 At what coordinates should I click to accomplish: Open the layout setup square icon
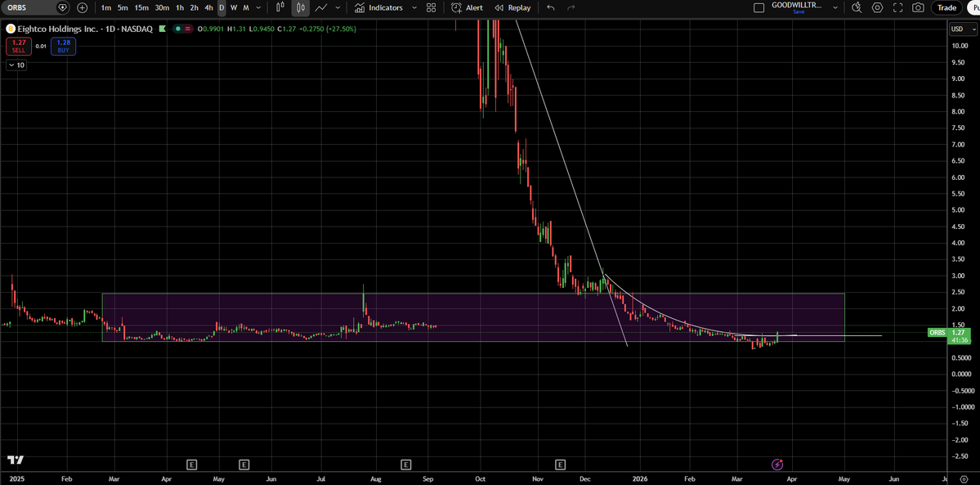[x=759, y=7]
